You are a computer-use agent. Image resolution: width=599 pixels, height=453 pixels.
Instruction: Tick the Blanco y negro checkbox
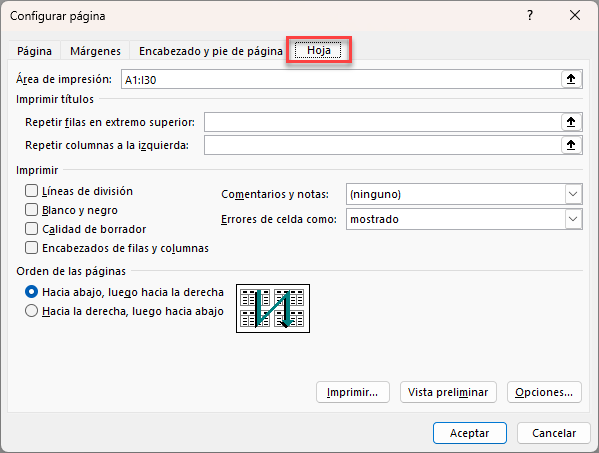click(31, 210)
